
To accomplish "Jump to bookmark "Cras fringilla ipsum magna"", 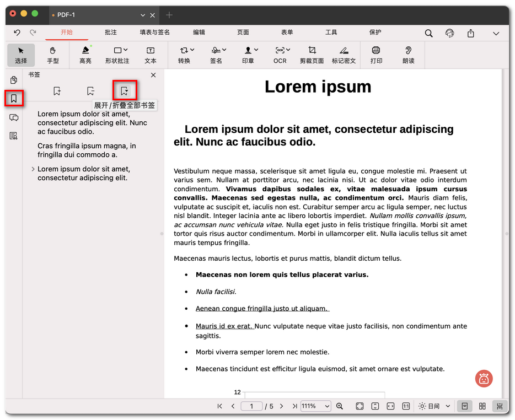I will pos(87,150).
